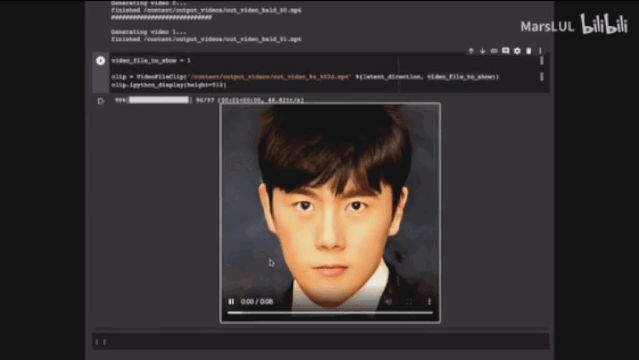Click inside the empty code cell at bottom
The height and width of the screenshot is (360, 639).
pyautogui.click(x=321, y=342)
